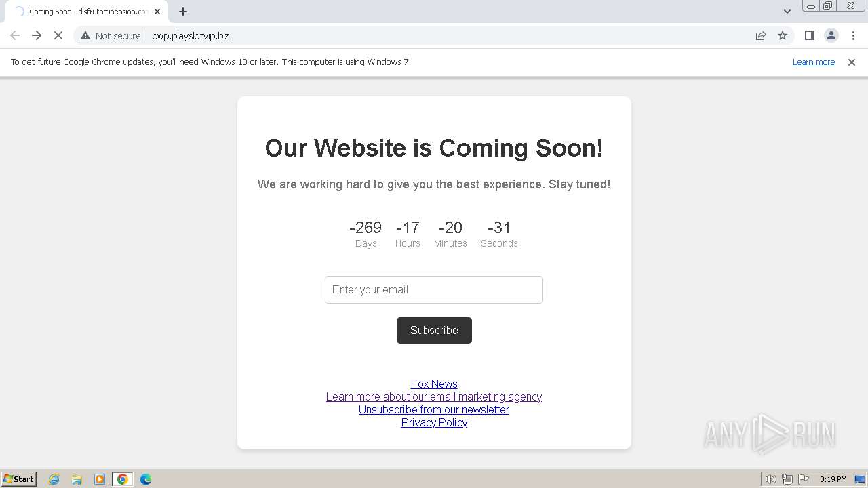The image size is (868, 488).
Task: Click the Show desktop tray icon
Action: [860, 479]
